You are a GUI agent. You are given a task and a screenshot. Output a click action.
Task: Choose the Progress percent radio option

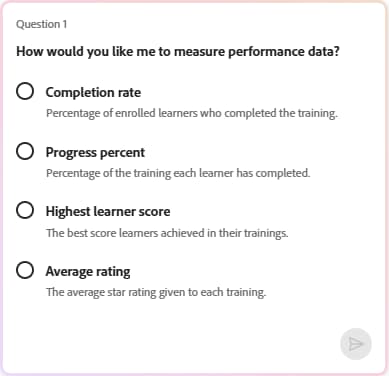25,151
